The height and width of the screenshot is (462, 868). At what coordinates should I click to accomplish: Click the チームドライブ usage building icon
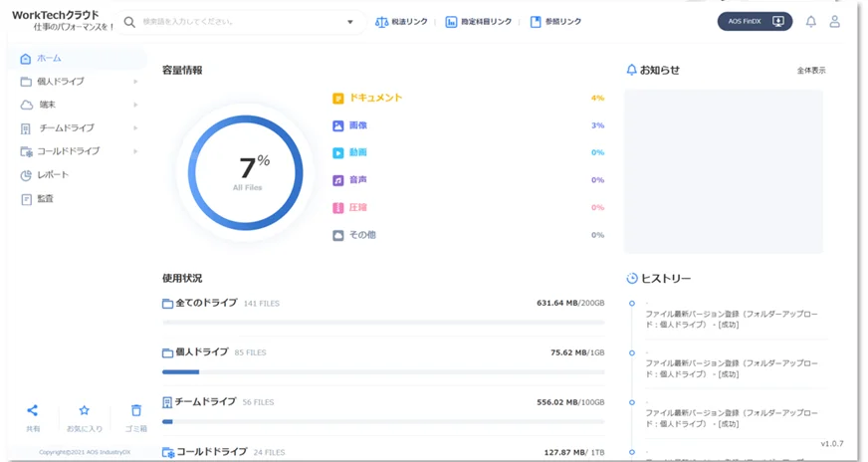(167, 402)
